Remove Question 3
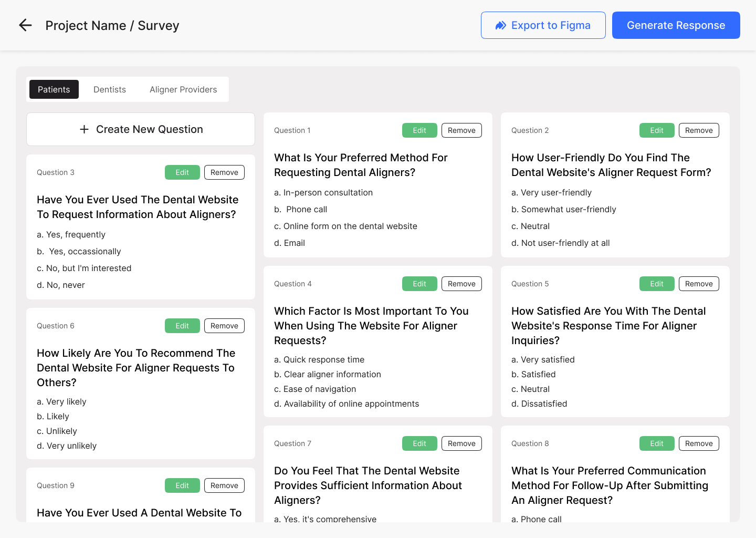Viewport: 756px width, 538px height. 224,172
